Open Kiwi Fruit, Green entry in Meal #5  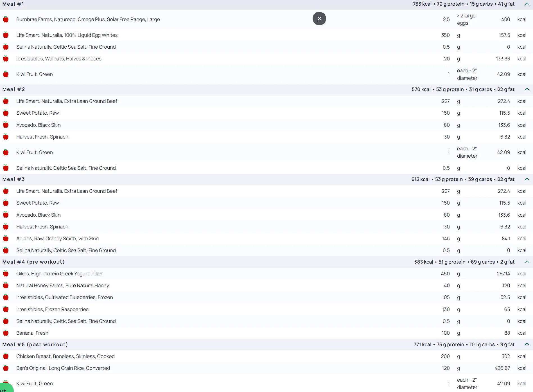[35, 384]
